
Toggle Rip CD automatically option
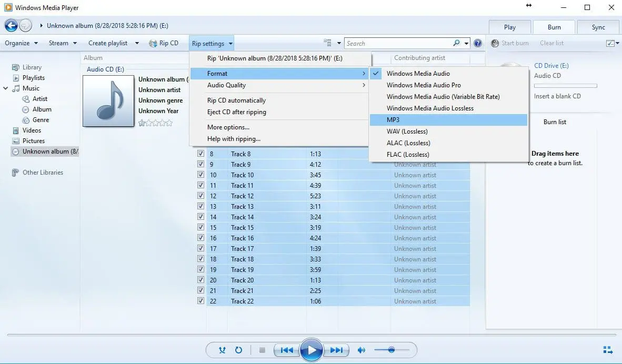coord(279,100)
